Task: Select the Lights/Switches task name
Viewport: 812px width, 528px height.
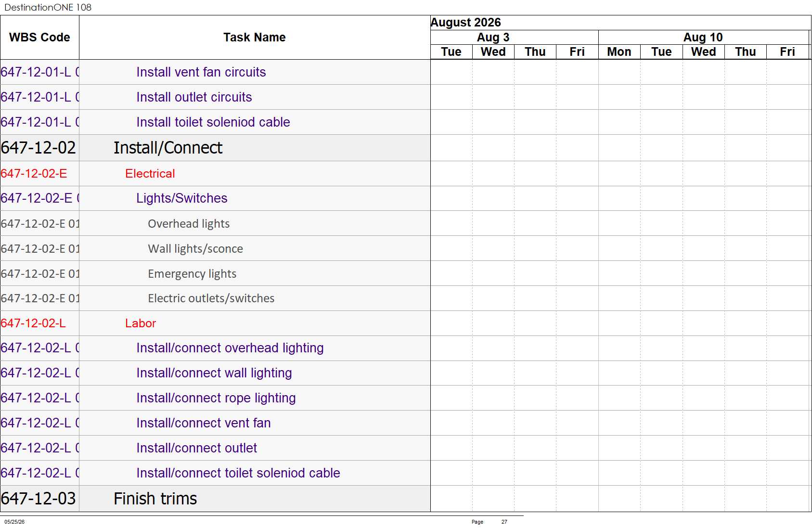Action: click(181, 198)
